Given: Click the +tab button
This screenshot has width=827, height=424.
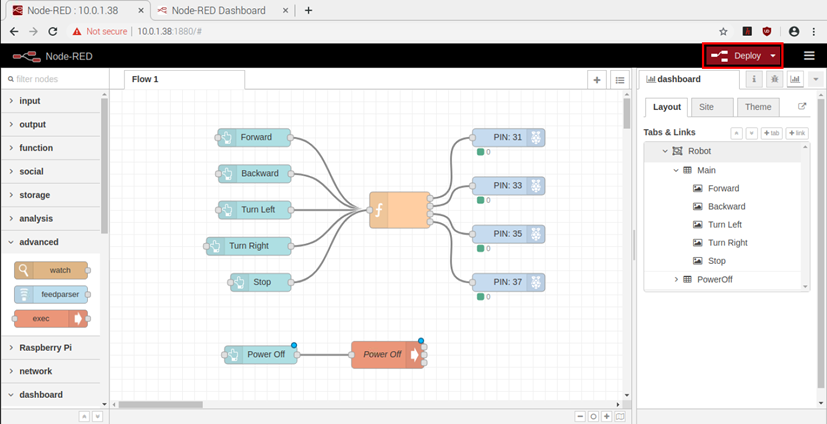Looking at the screenshot, I should (772, 133).
